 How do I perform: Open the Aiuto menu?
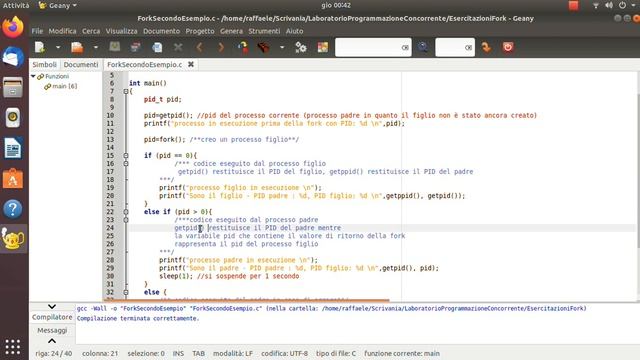pyautogui.click(x=294, y=31)
